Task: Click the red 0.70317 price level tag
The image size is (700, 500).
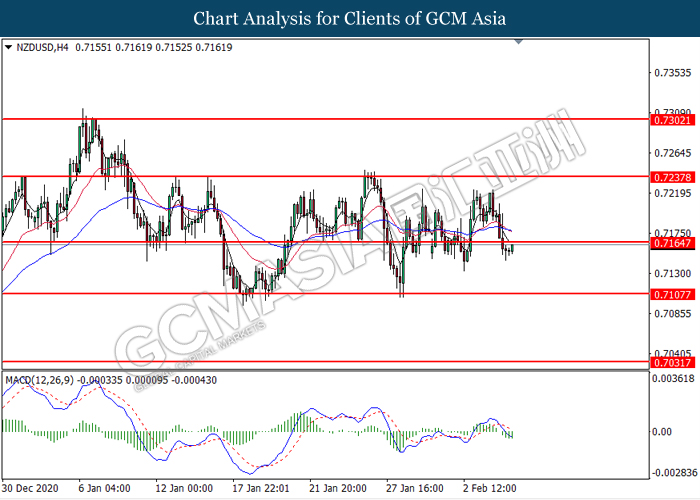Action: (x=673, y=362)
